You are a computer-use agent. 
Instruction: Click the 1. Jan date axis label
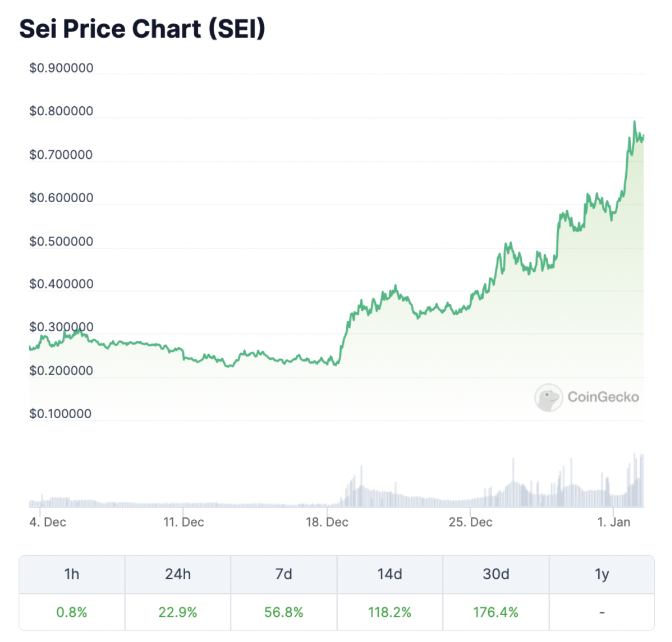pos(614,522)
